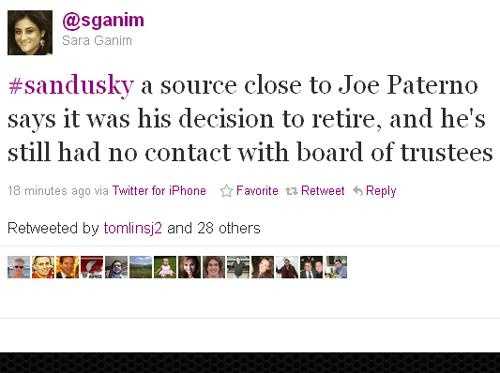The height and width of the screenshot is (373, 500).
Task: Open the person in snow avatar
Action: [287, 267]
